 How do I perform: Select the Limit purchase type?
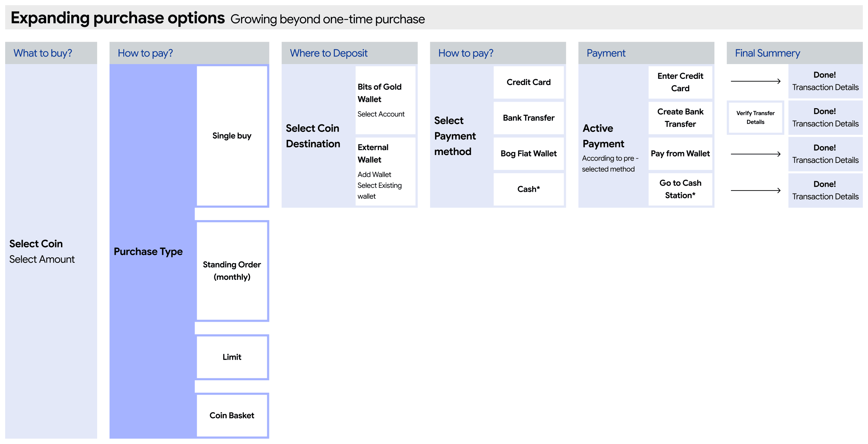pyautogui.click(x=232, y=357)
